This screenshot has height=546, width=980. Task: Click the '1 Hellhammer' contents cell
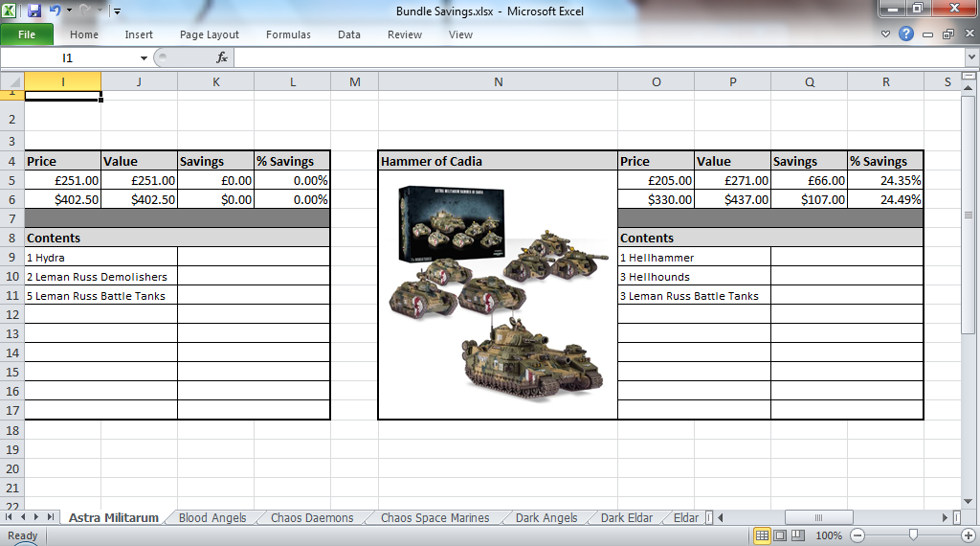[694, 257]
